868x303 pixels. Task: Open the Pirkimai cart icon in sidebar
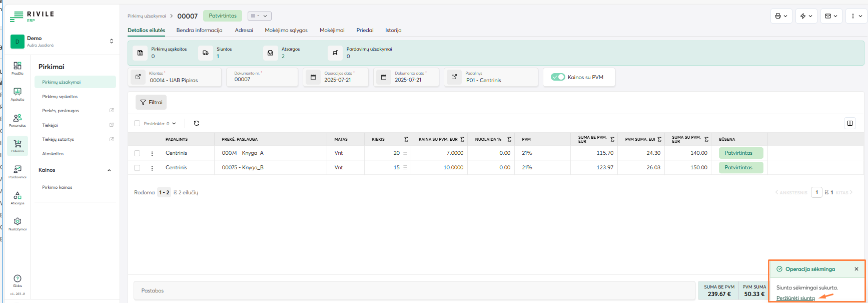(18, 145)
